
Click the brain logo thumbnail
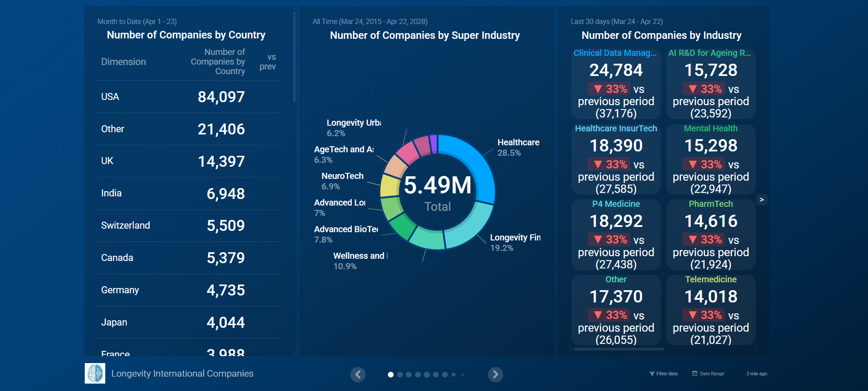pos(95,374)
